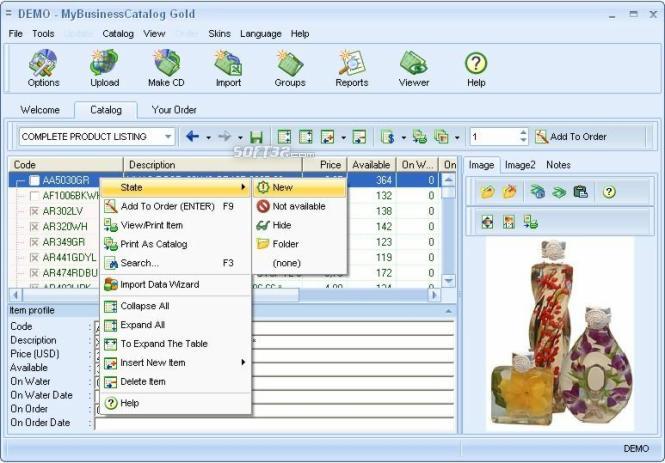Open the insert item dropdown arrow

point(343,137)
